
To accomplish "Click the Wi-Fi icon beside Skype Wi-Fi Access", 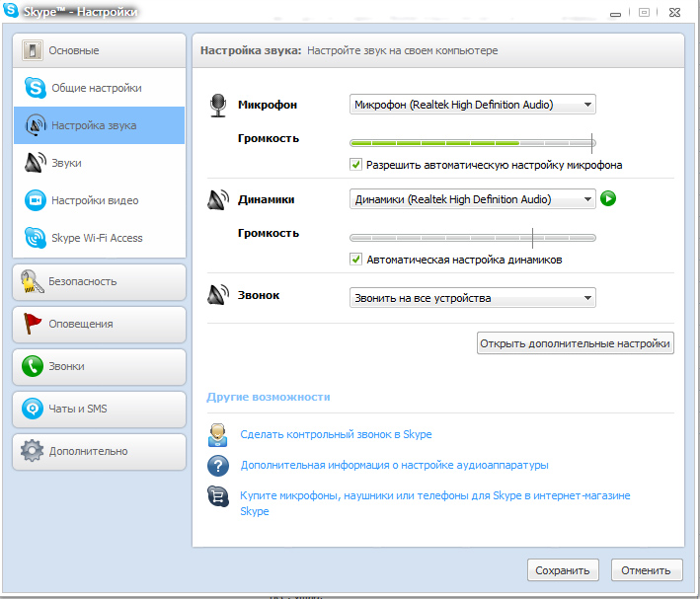I will 36,238.
